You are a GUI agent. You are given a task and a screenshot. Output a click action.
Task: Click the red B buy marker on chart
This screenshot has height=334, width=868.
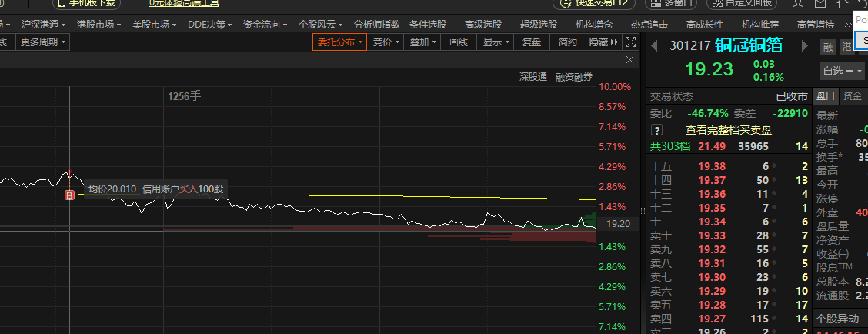tap(70, 195)
